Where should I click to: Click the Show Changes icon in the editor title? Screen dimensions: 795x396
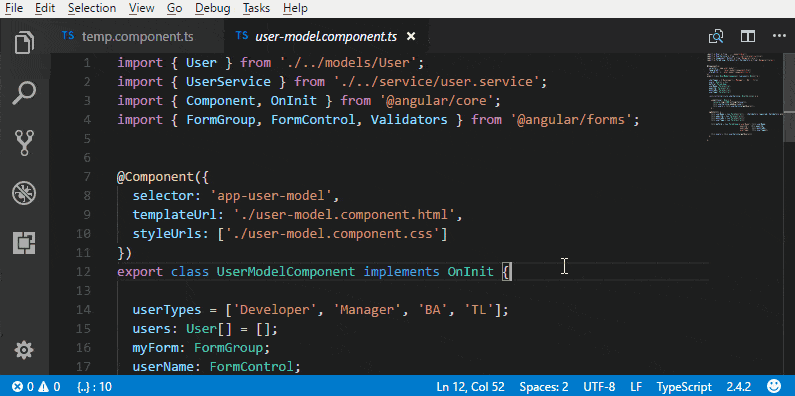pyautogui.click(x=716, y=36)
